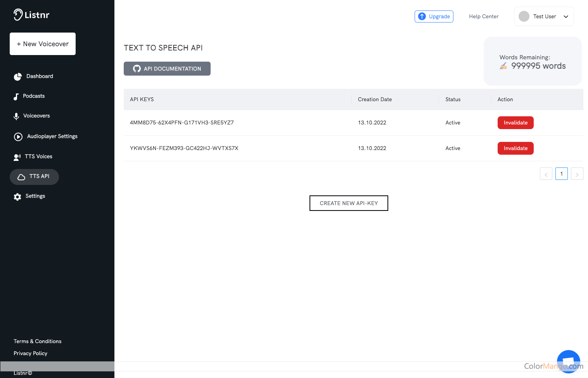Open the chat support bubble icon

coord(568,361)
